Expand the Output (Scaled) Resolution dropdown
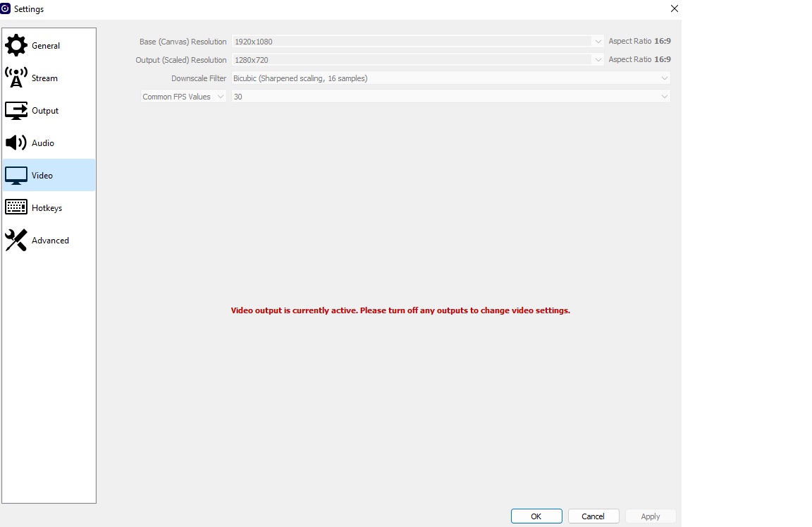 [417, 60]
